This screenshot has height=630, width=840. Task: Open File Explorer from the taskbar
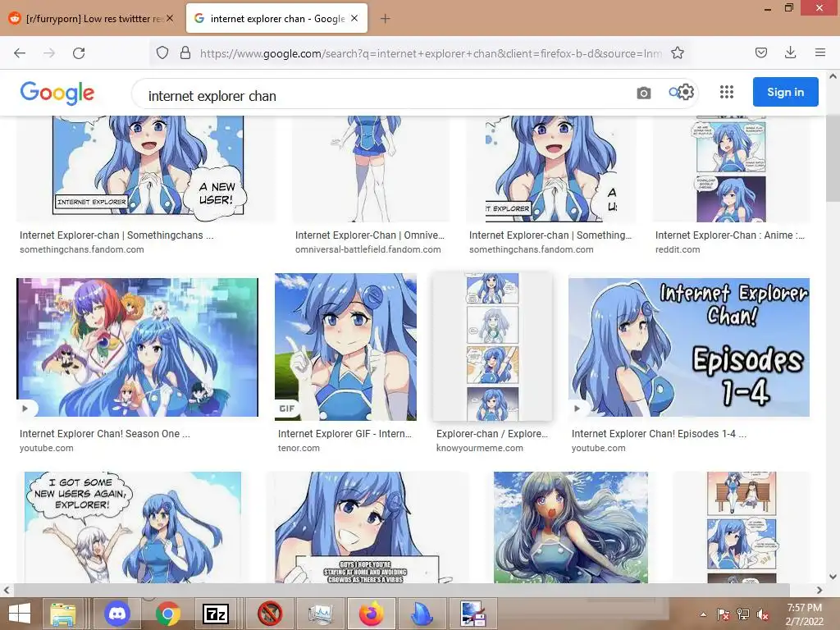click(63, 614)
